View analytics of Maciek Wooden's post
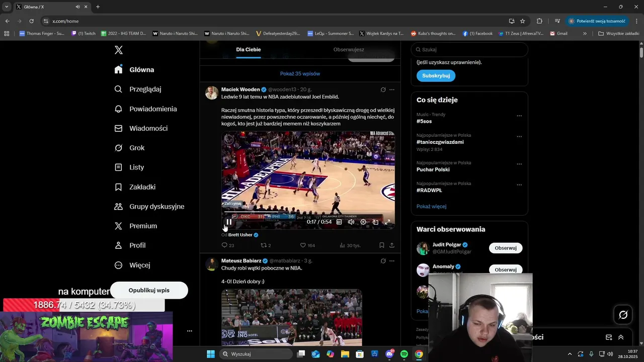644x362 pixels. [x=350, y=245]
